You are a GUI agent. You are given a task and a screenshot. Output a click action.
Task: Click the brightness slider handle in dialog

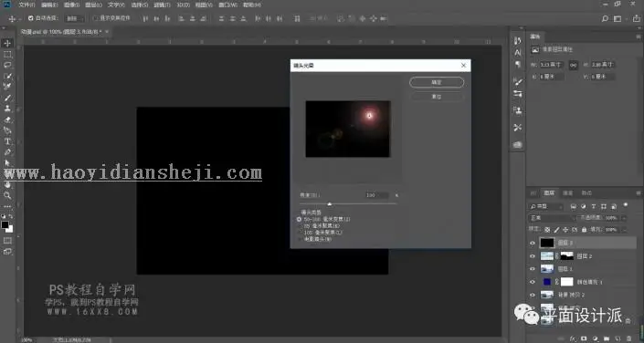[330, 204]
